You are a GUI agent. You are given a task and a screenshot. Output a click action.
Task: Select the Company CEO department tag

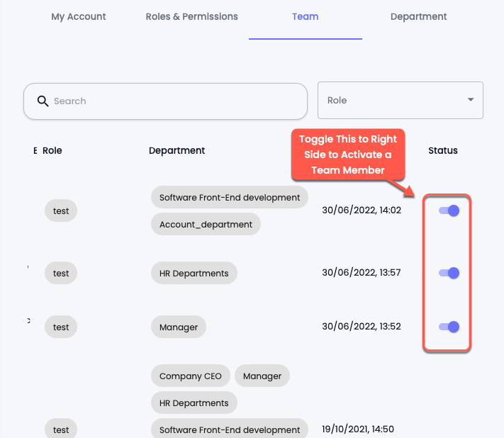click(190, 376)
